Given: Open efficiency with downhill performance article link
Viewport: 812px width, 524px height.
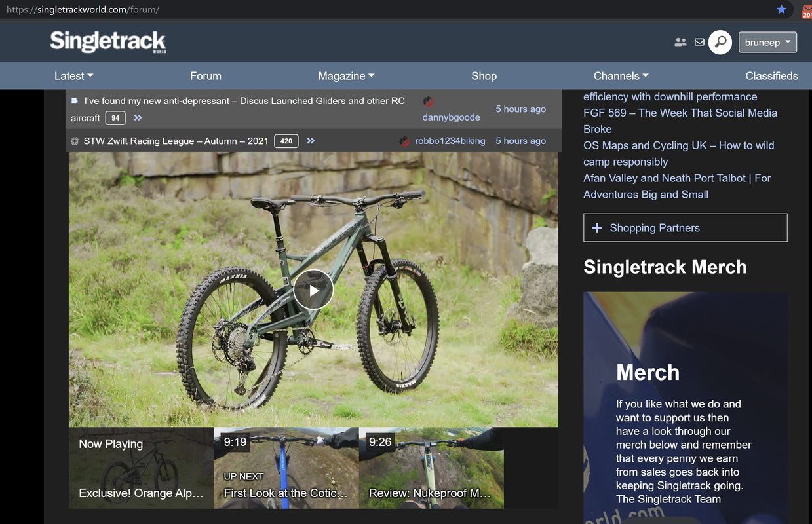Looking at the screenshot, I should [x=670, y=96].
